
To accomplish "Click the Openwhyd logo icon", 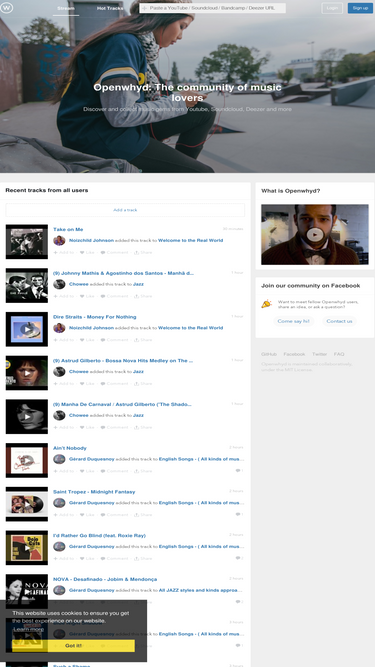I will point(6,8).
